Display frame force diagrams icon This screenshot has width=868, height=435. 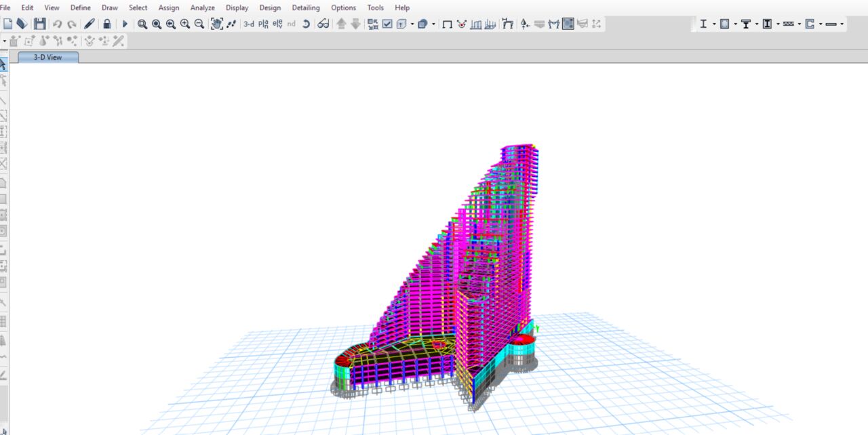click(490, 24)
